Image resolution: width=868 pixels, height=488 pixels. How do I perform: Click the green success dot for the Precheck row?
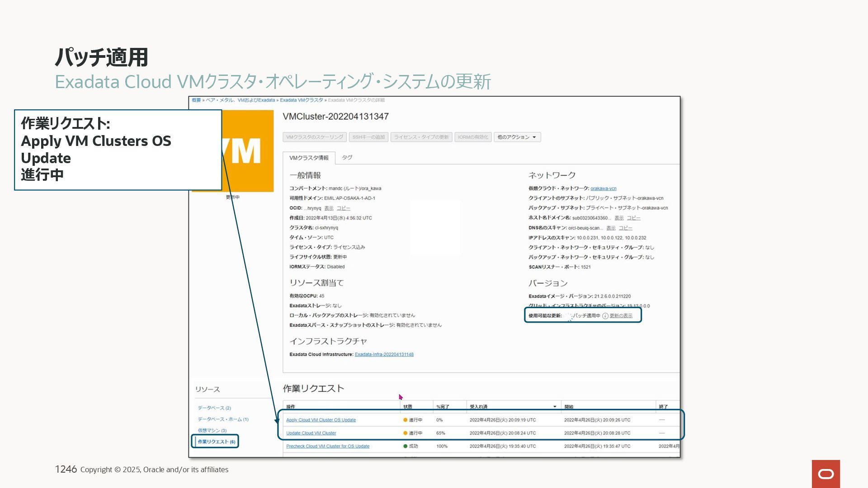click(x=406, y=446)
